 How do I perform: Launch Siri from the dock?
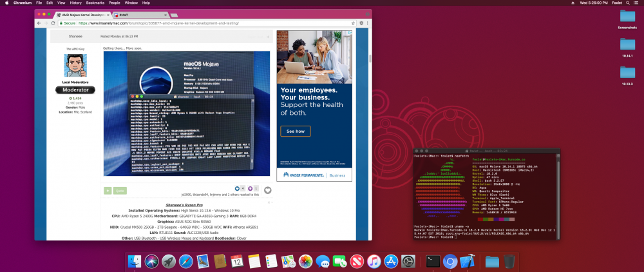tap(152, 261)
